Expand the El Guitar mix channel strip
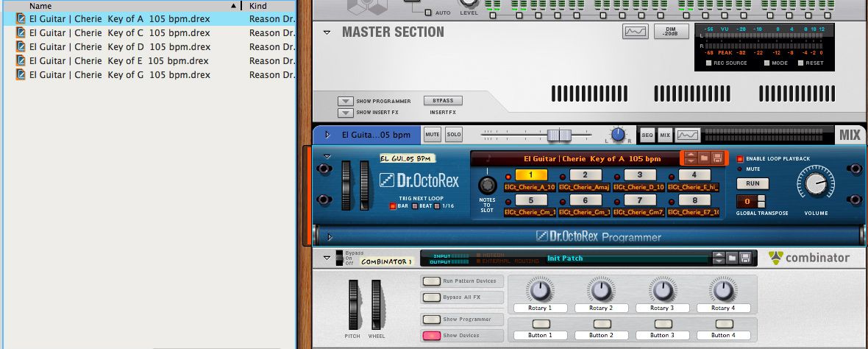The height and width of the screenshot is (349, 868). pyautogui.click(x=328, y=135)
